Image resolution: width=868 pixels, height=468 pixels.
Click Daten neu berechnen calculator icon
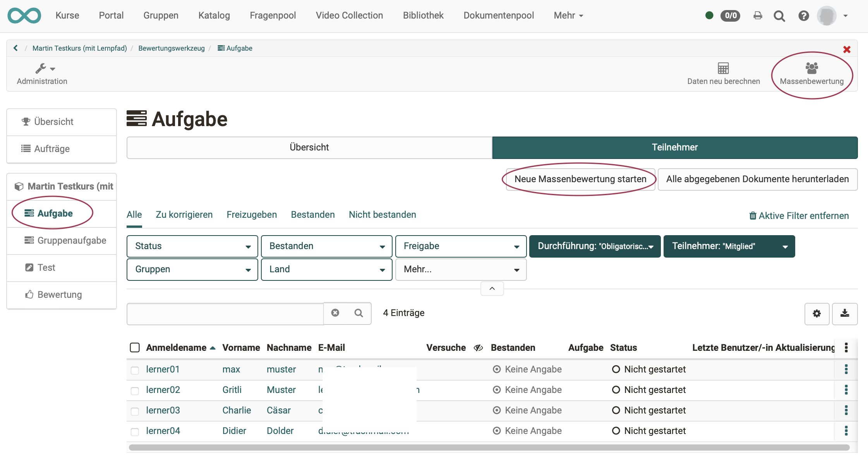tap(723, 68)
